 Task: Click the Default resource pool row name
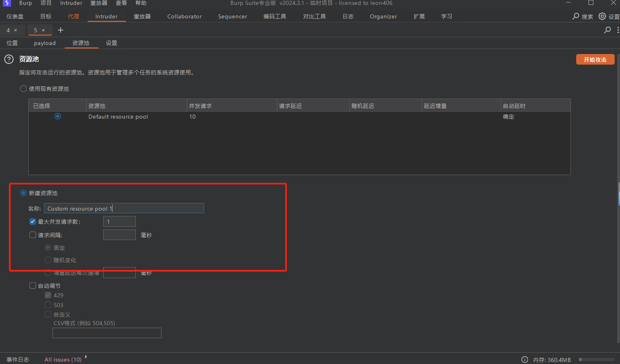point(118,117)
